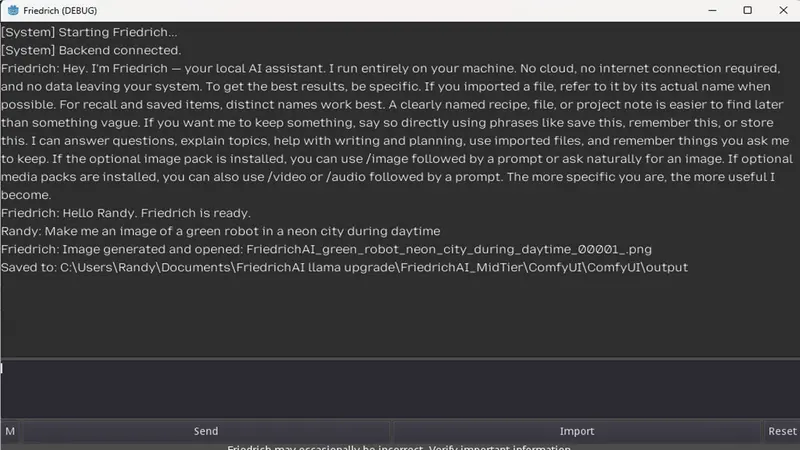Click the 'Saved to' ComfyUI output path
The height and width of the screenshot is (450, 800).
374,267
